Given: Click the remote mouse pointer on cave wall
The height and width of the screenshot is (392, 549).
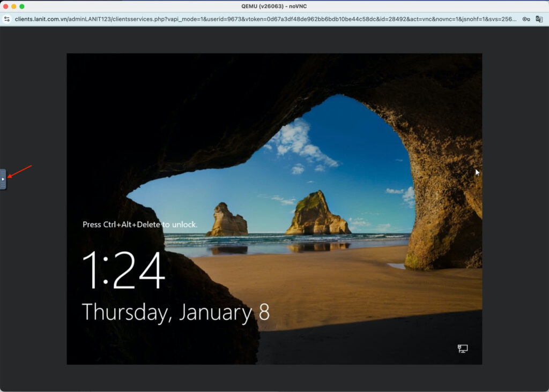Looking at the screenshot, I should [477, 172].
